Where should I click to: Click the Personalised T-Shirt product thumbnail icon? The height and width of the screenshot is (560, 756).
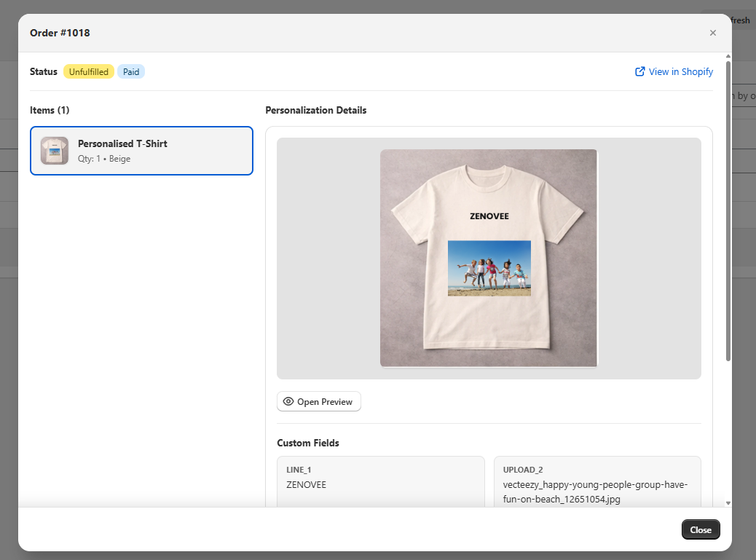coord(54,151)
